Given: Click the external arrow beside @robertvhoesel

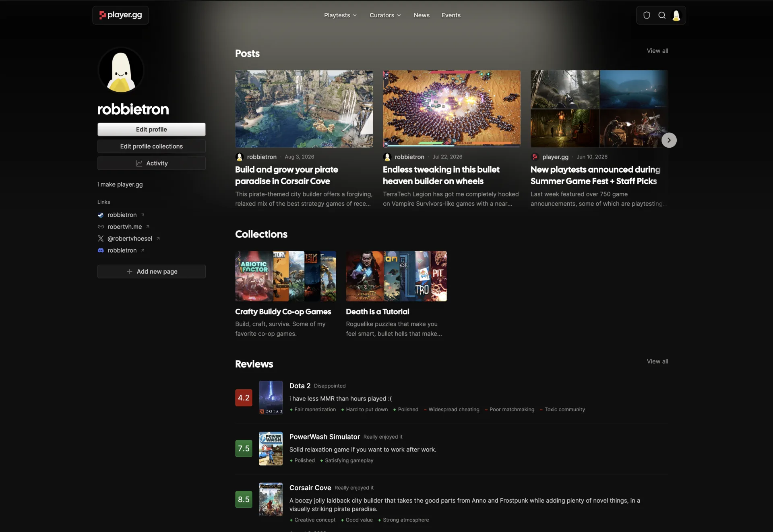Looking at the screenshot, I should [158, 239].
